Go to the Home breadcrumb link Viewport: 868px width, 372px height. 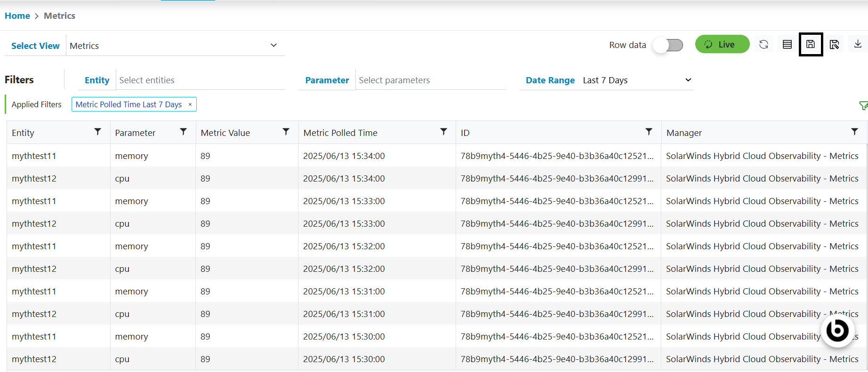(17, 16)
